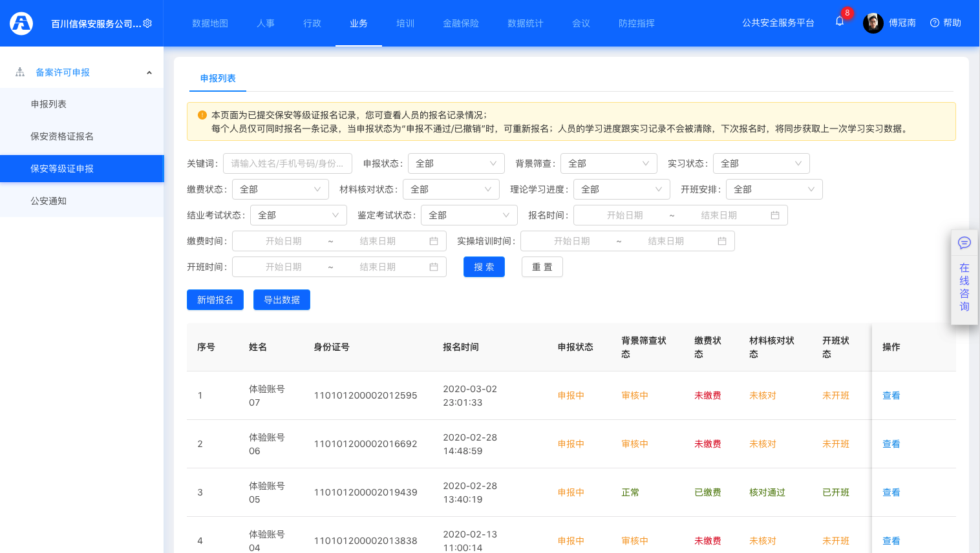Image resolution: width=980 pixels, height=553 pixels.
Task: Go to 行政 in top navigation
Action: coord(312,23)
